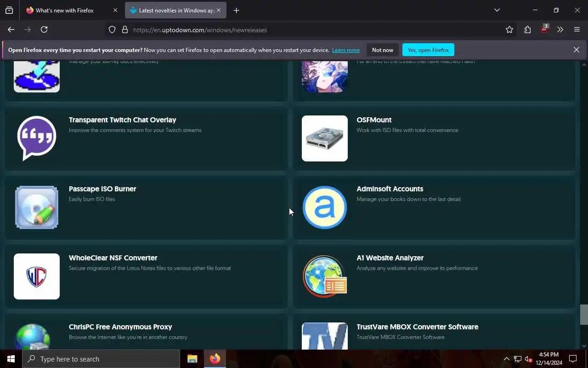
Task: Click 'Browse the Internet like you're in another country'
Action: point(128,337)
